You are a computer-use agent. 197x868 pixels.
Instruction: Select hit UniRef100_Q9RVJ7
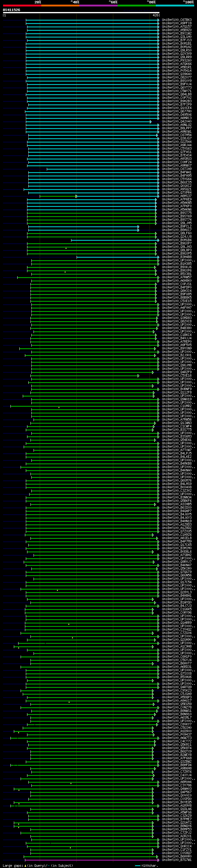pos(177,562)
